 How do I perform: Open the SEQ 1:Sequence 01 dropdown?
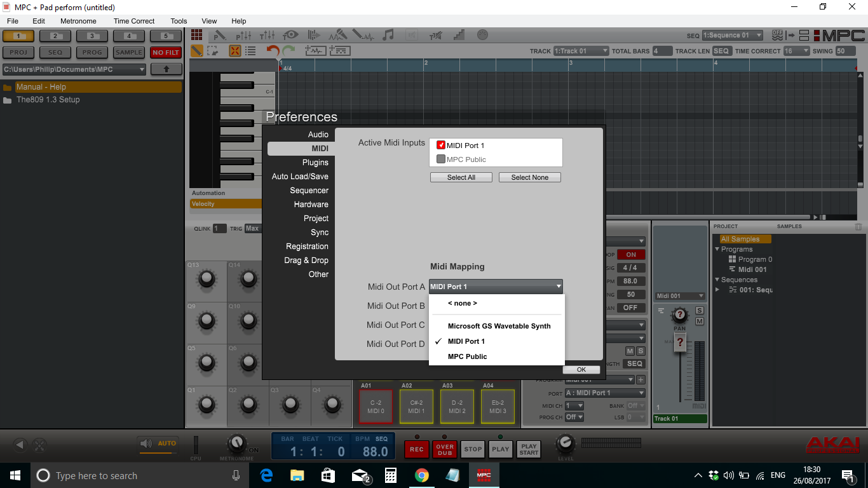(733, 35)
